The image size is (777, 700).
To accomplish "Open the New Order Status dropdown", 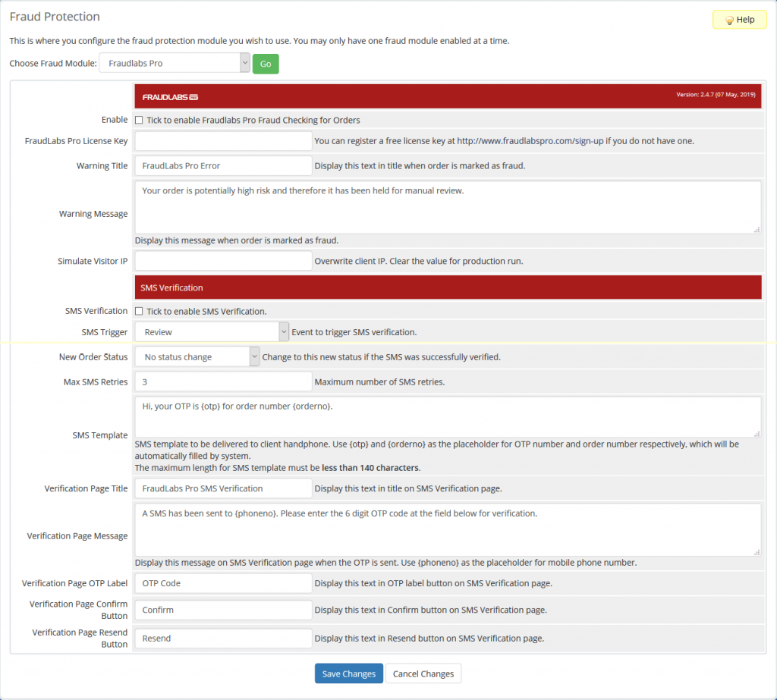I will (196, 356).
